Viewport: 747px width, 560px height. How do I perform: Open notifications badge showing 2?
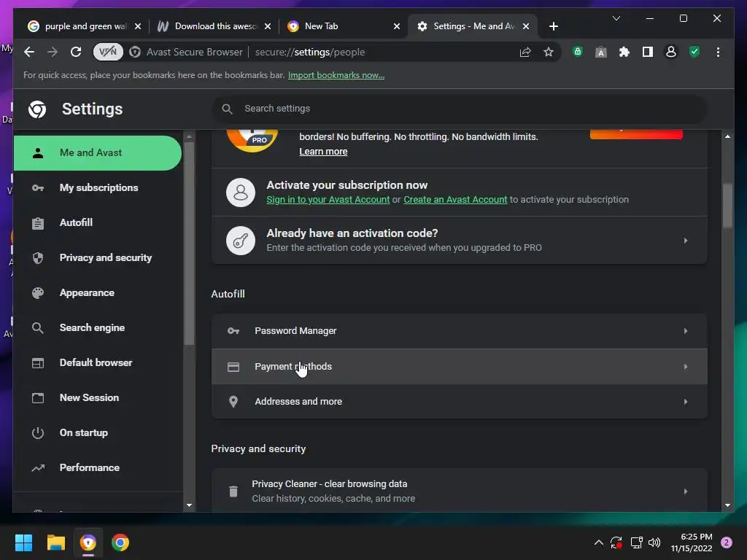click(727, 542)
